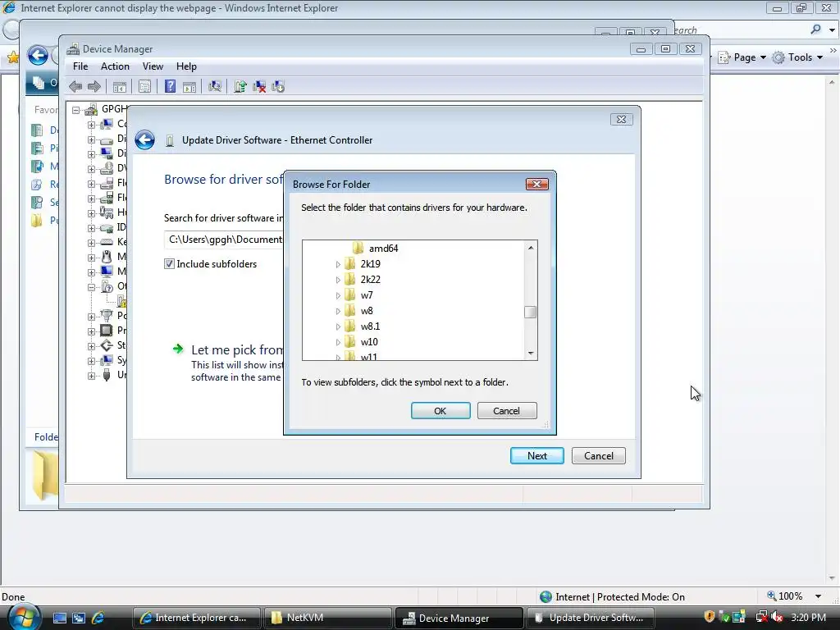Click Let me pick from a list link
Viewport: 840px width, 630px height.
pyautogui.click(x=237, y=349)
